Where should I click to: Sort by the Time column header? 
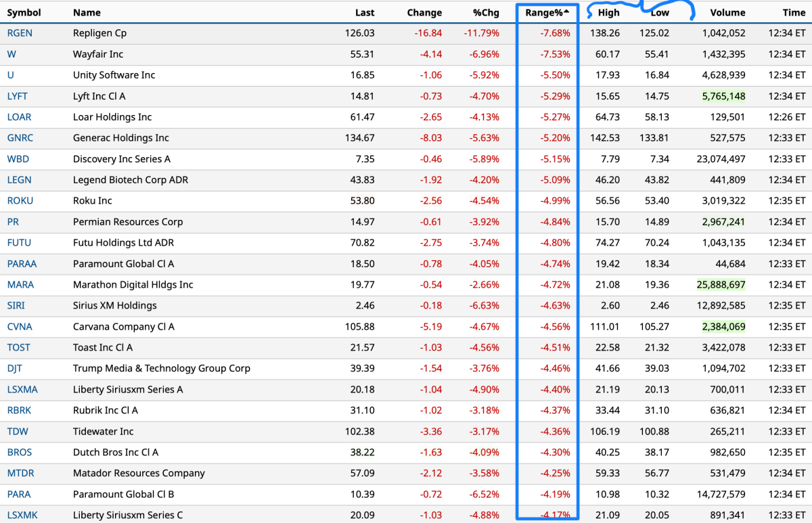[x=794, y=12]
